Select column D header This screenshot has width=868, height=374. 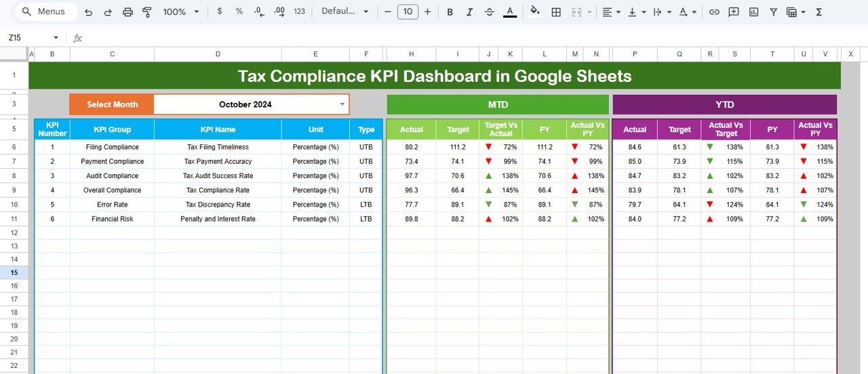pos(218,54)
